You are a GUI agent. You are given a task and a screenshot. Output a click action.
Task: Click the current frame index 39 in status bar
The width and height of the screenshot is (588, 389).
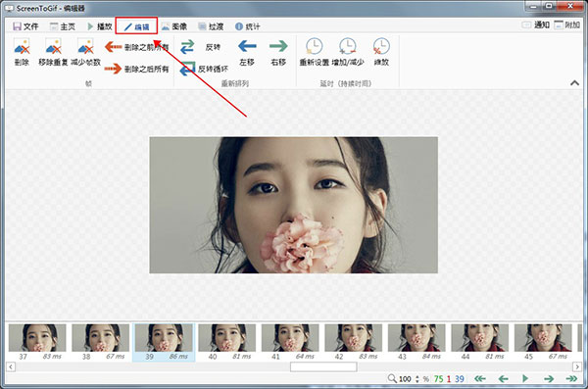pyautogui.click(x=460, y=379)
